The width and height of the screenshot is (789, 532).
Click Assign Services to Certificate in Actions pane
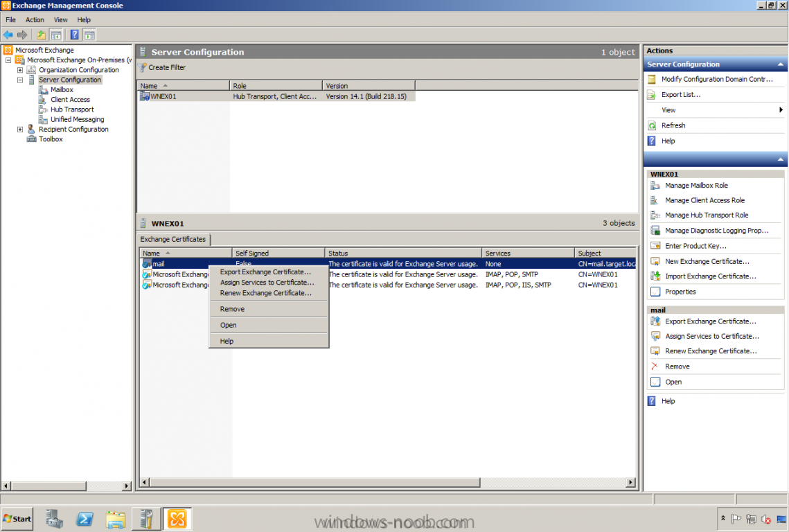point(711,336)
